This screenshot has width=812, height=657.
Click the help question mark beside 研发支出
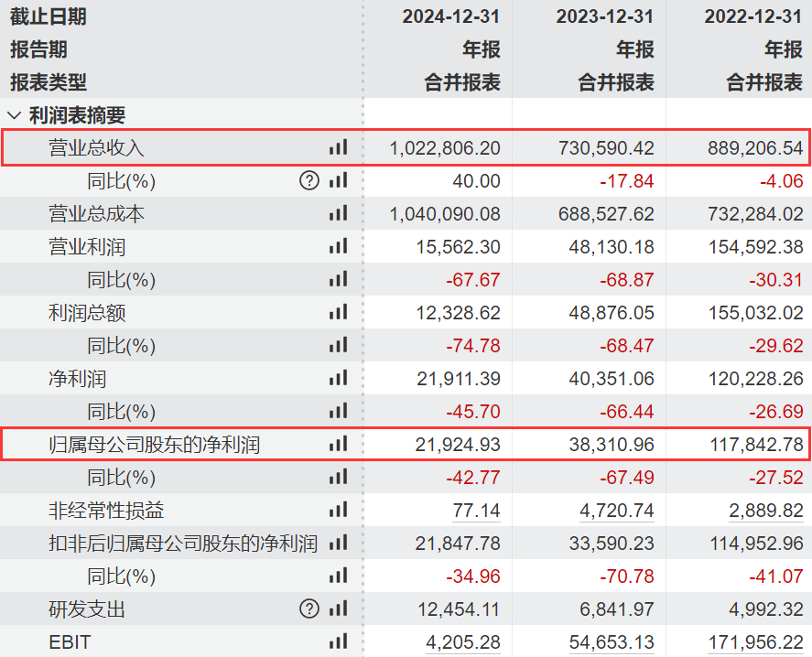tap(309, 609)
